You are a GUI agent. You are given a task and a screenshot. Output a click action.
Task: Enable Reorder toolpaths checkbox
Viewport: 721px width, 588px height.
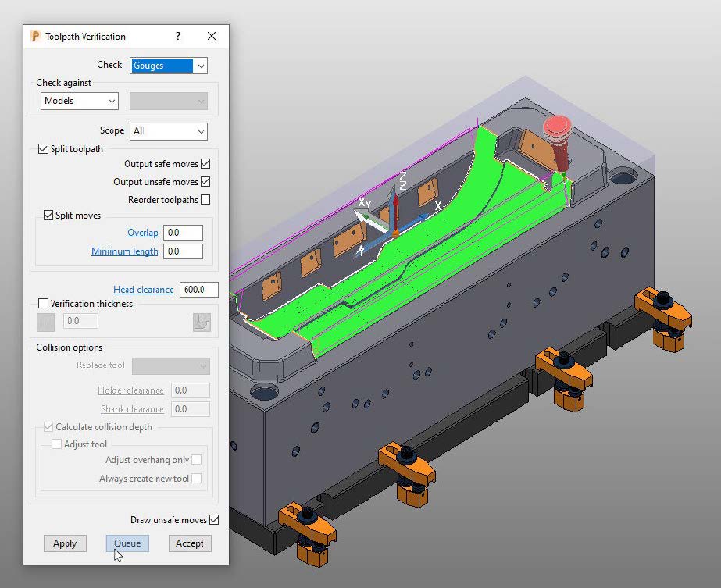click(205, 200)
